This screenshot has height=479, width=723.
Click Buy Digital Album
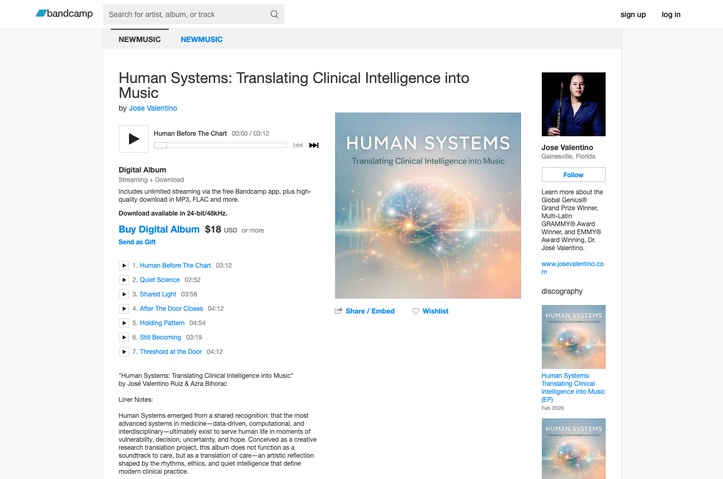point(159,230)
